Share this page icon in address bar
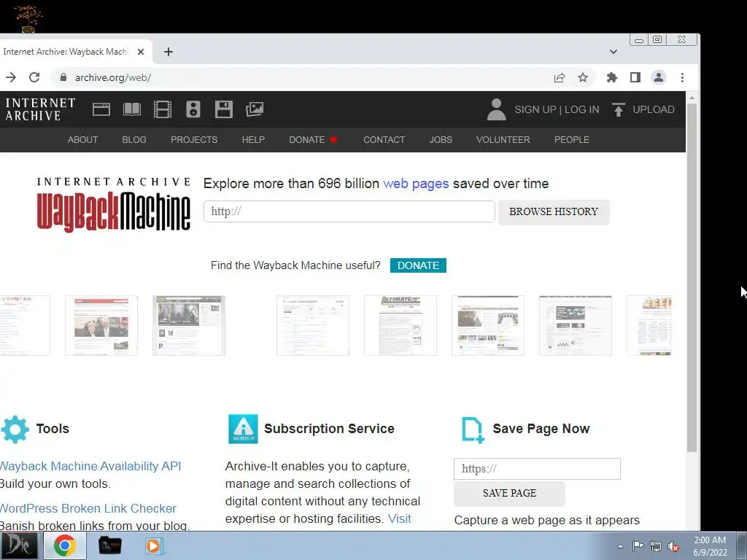 point(560,77)
